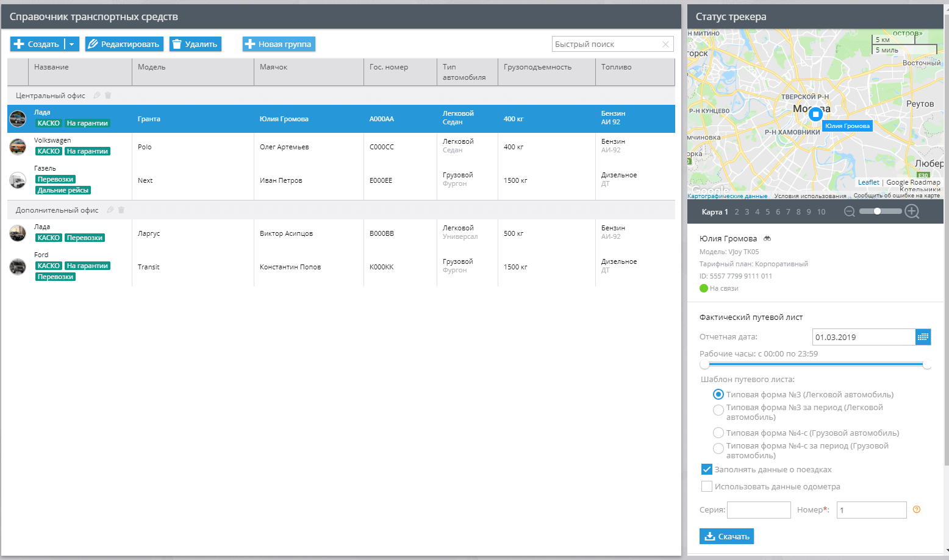The image size is (949, 560).
Task: Click the Номер input field
Action: click(x=872, y=510)
